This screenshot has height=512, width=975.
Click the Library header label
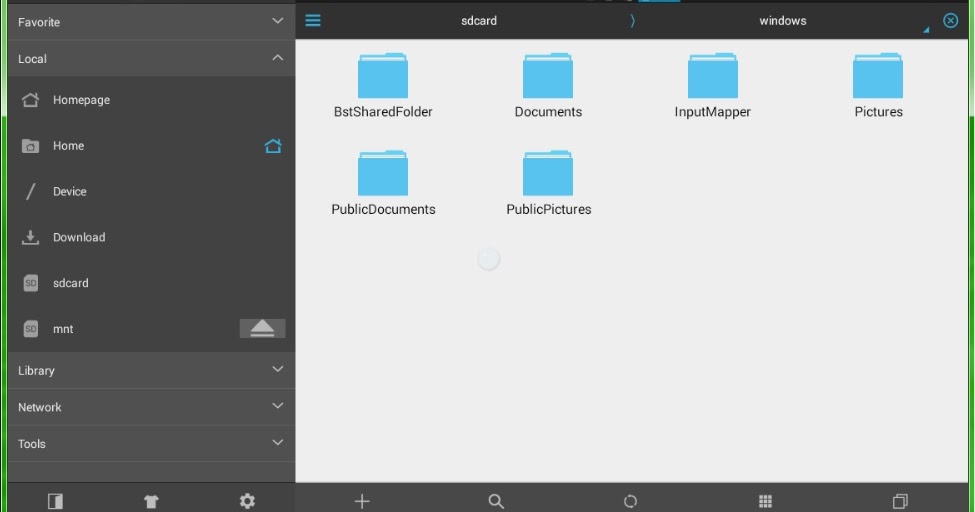point(36,371)
